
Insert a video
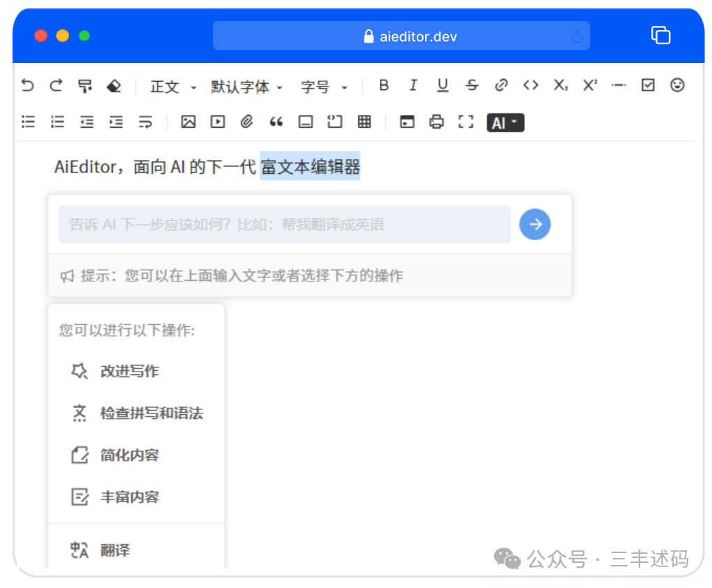point(218,122)
